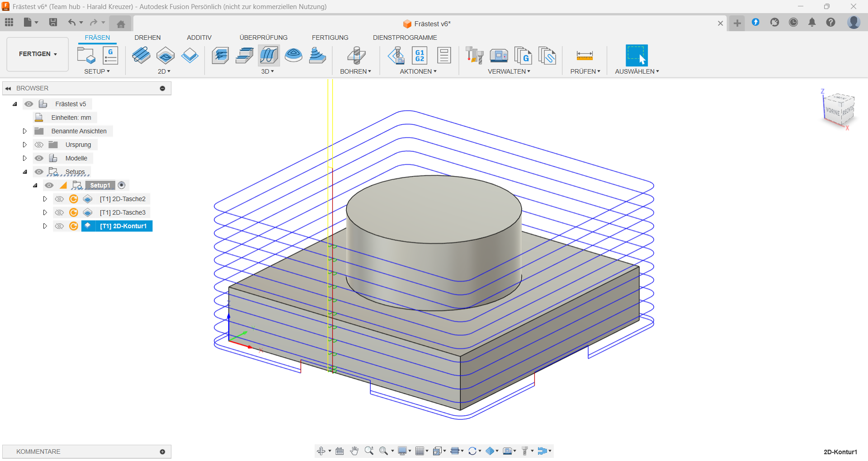
Task: Activate the Setup1 radio button
Action: coord(122,185)
